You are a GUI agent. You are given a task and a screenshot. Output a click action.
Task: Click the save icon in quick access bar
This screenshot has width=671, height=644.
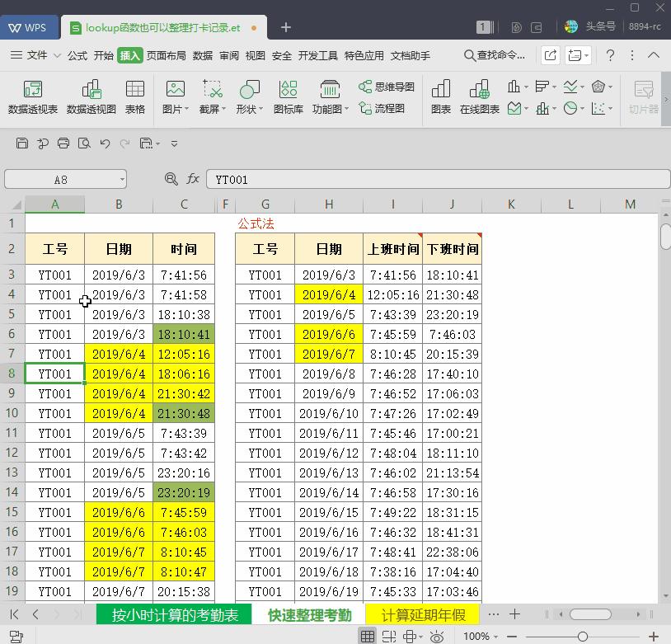(21, 143)
